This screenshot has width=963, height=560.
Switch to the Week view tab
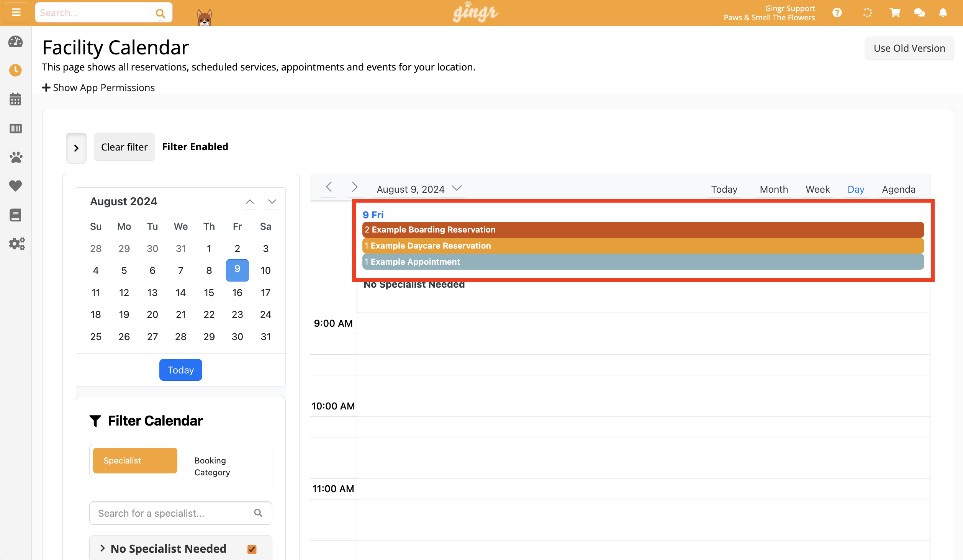click(817, 189)
